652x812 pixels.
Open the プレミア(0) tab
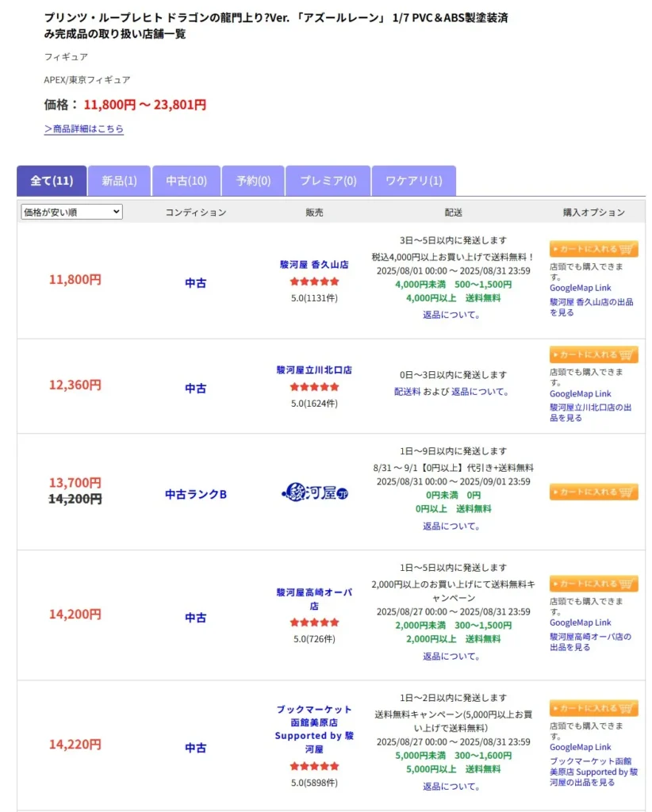[328, 181]
